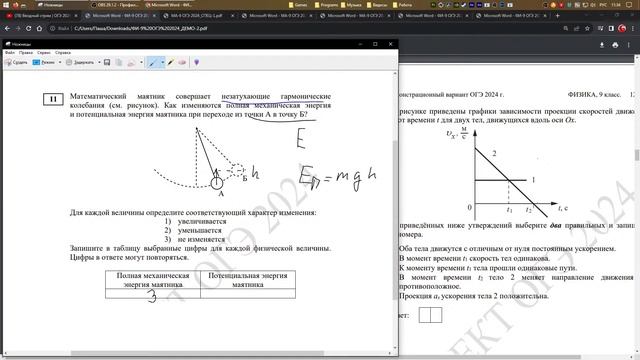The height and width of the screenshot is (360, 640).
Task: Expand the Режим dropdown arrow
Action: click(x=60, y=62)
